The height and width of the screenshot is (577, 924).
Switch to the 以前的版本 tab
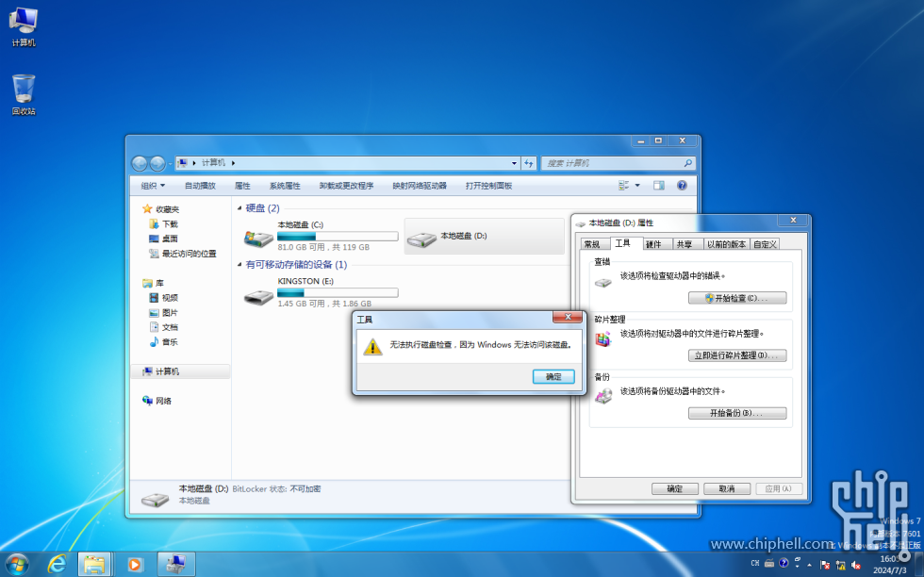726,244
